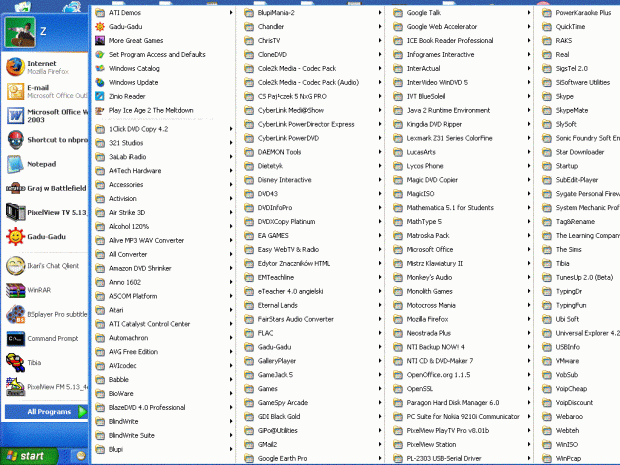Expand 321 Studios submenu arrow
Image resolution: width=620 pixels, height=465 pixels.
231,143
